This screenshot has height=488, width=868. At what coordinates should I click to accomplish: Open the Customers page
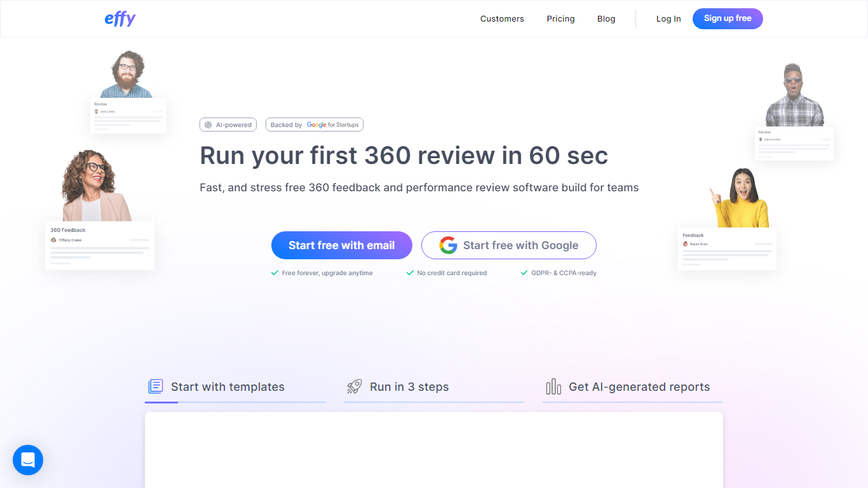pos(502,19)
